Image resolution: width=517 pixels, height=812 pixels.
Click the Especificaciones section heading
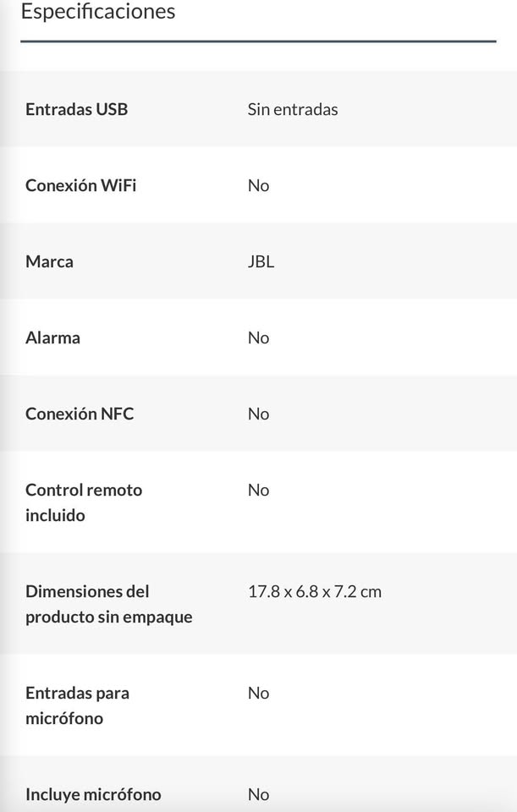(98, 12)
